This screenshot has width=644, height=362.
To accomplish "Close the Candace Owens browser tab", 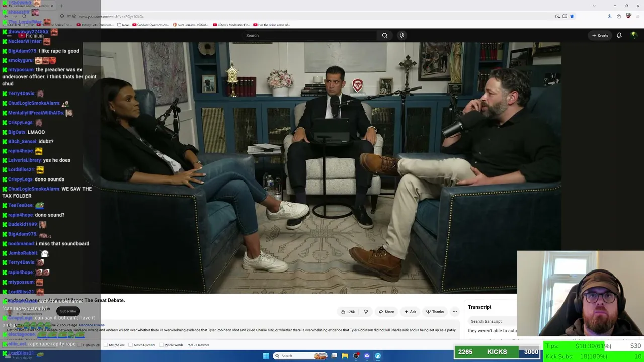I will [x=52, y=6].
